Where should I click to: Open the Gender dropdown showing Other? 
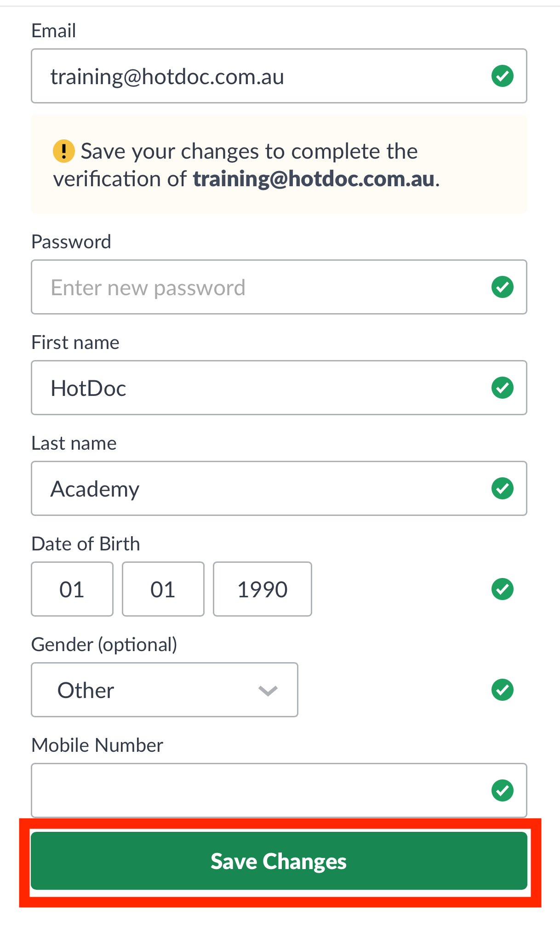(x=165, y=690)
